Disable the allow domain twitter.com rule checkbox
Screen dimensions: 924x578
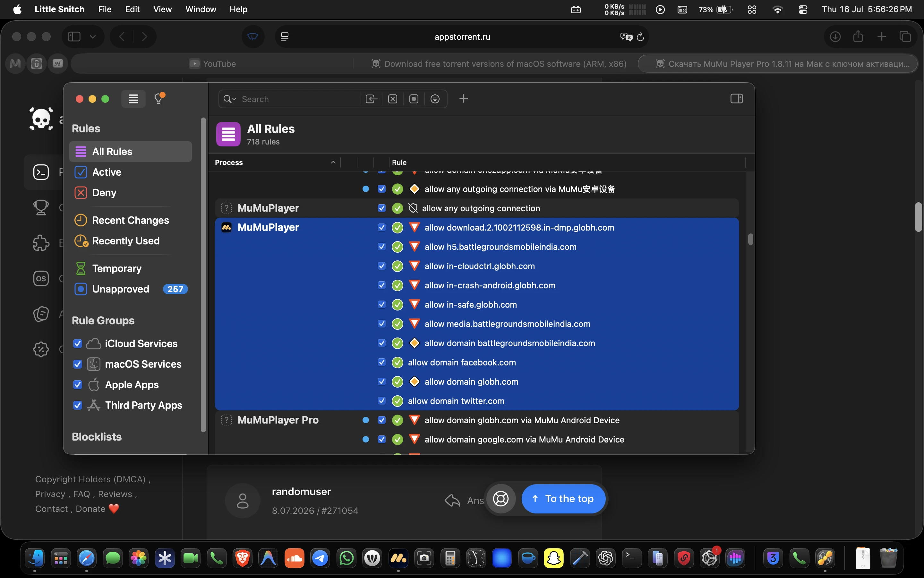click(x=381, y=401)
